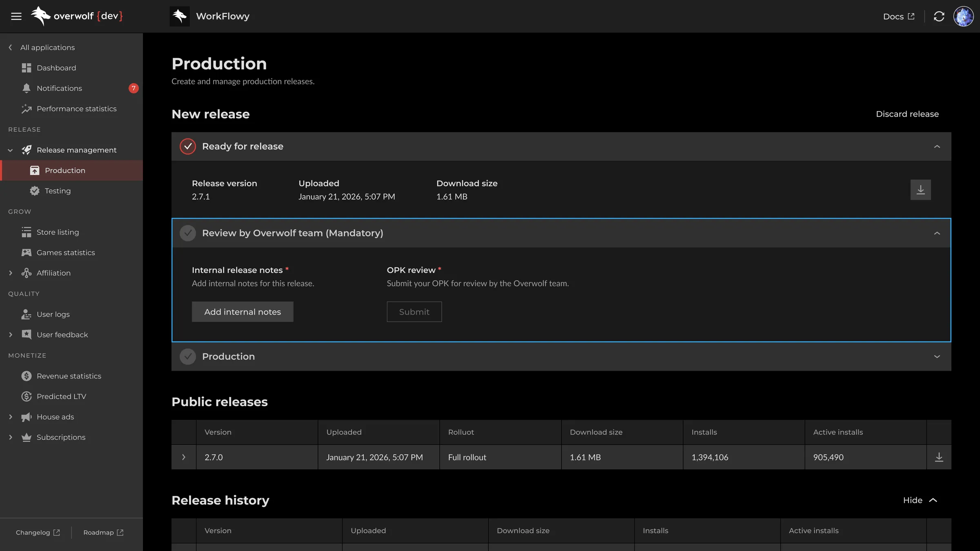
Task: Open the hamburger menu icon
Action: pos(16,16)
